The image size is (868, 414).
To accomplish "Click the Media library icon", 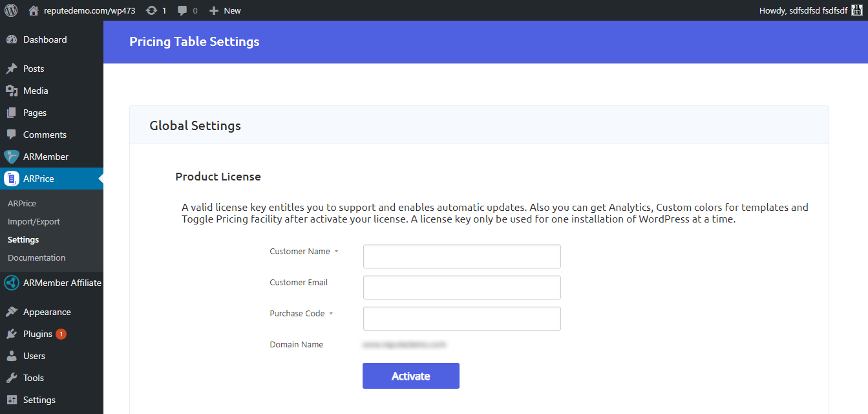I will [x=12, y=91].
